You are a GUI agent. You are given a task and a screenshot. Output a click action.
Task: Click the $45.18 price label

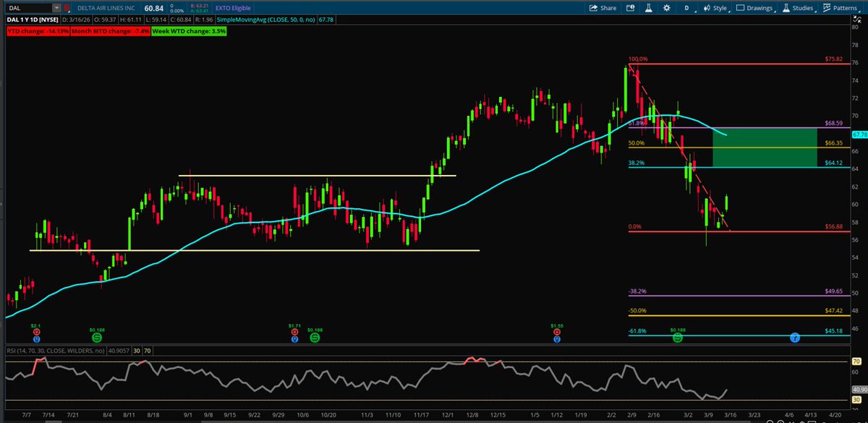(x=835, y=330)
